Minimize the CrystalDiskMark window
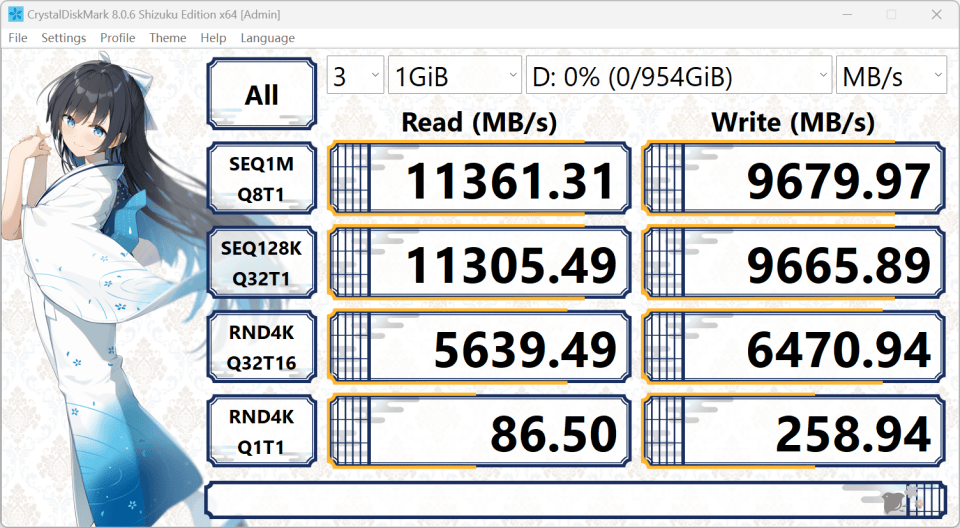960x528 pixels. pos(847,15)
